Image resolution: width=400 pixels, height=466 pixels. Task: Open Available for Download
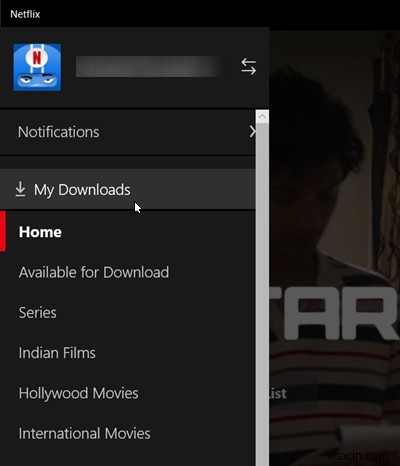coord(128,272)
